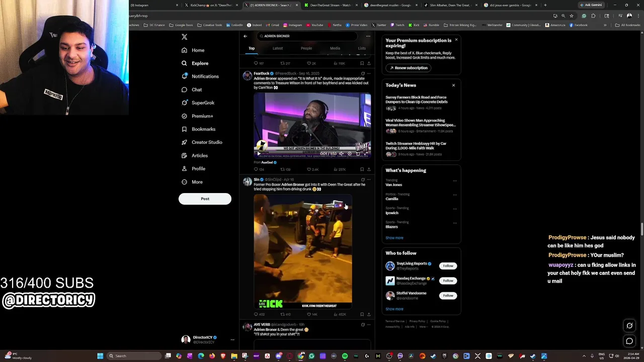
Task: Switch to the People search tab
Action: click(306, 48)
